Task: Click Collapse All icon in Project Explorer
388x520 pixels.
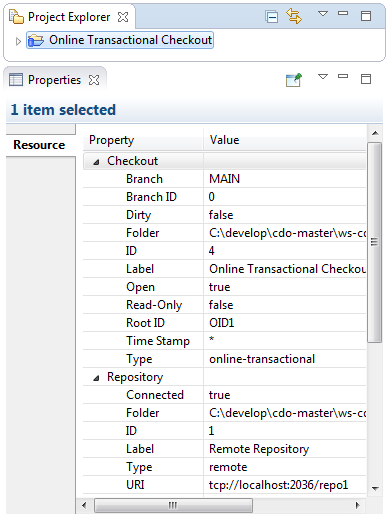Action: [271, 16]
